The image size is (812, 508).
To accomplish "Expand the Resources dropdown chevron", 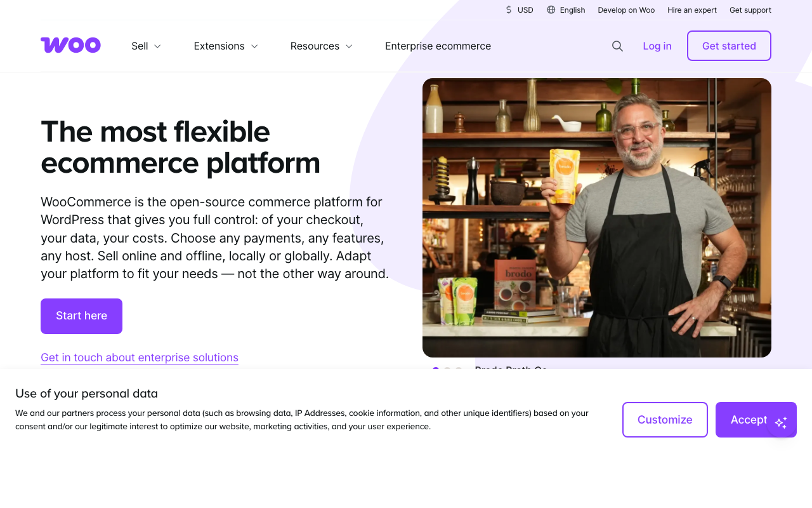I will tap(349, 46).
